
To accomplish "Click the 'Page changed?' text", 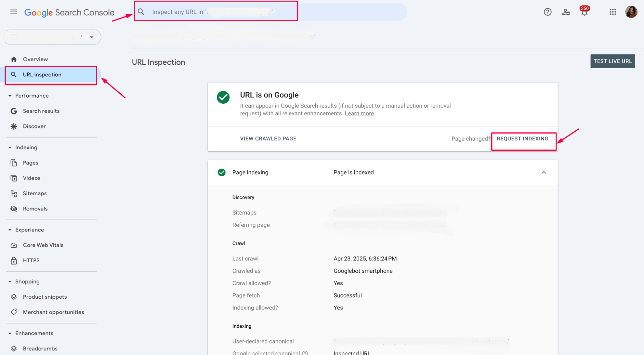I will click(x=470, y=139).
